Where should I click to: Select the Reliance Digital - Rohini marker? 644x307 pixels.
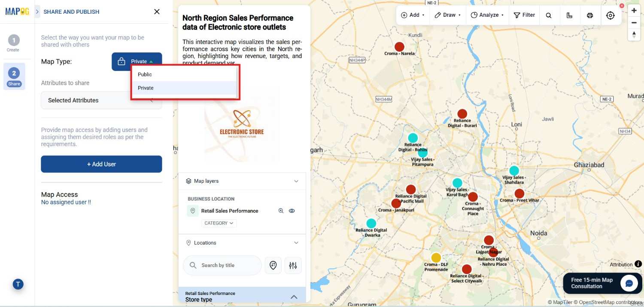[x=413, y=138]
